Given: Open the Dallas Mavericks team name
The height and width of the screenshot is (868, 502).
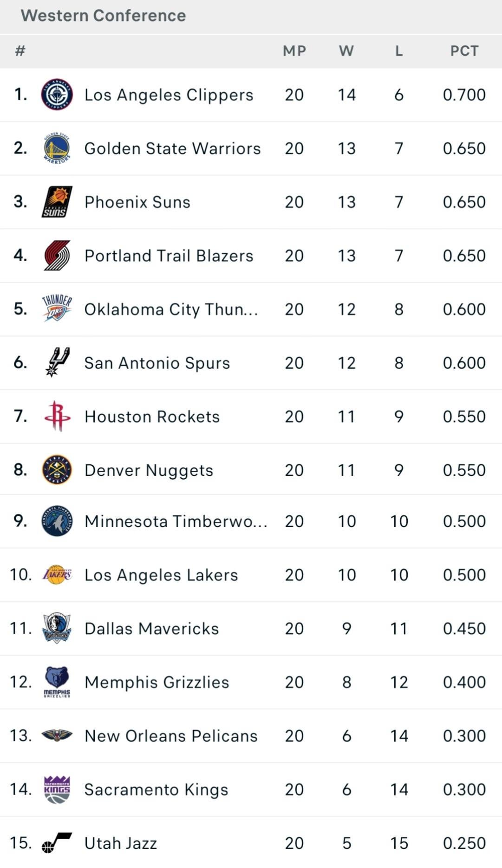Looking at the screenshot, I should [151, 629].
